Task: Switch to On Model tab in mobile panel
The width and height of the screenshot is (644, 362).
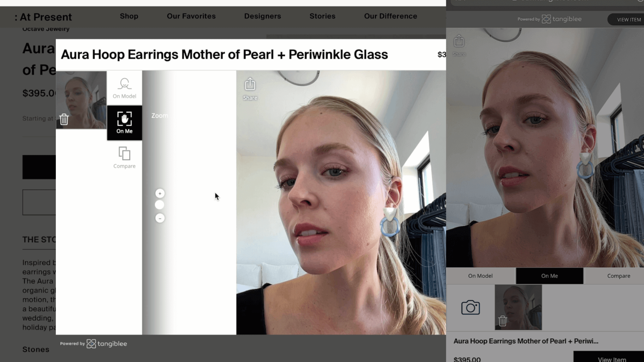Action: 481,276
